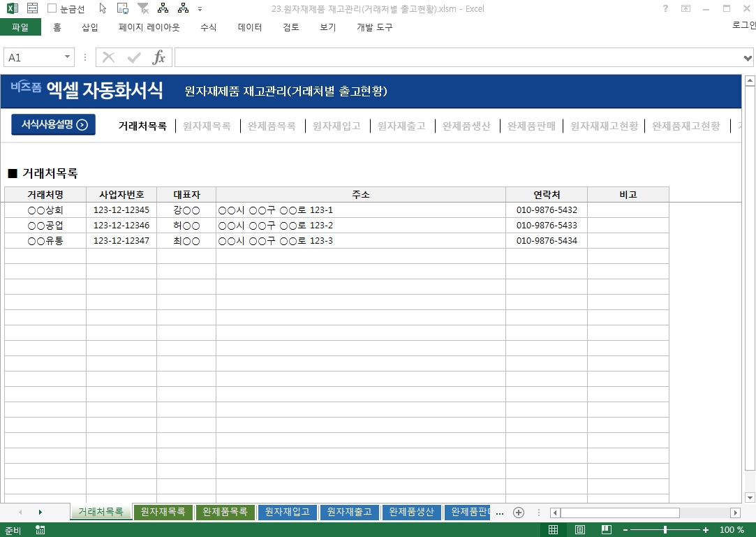Screen dimensions: 756x537
Task: Follow the 원자재재고현황 link in header navigation
Action: [604, 126]
